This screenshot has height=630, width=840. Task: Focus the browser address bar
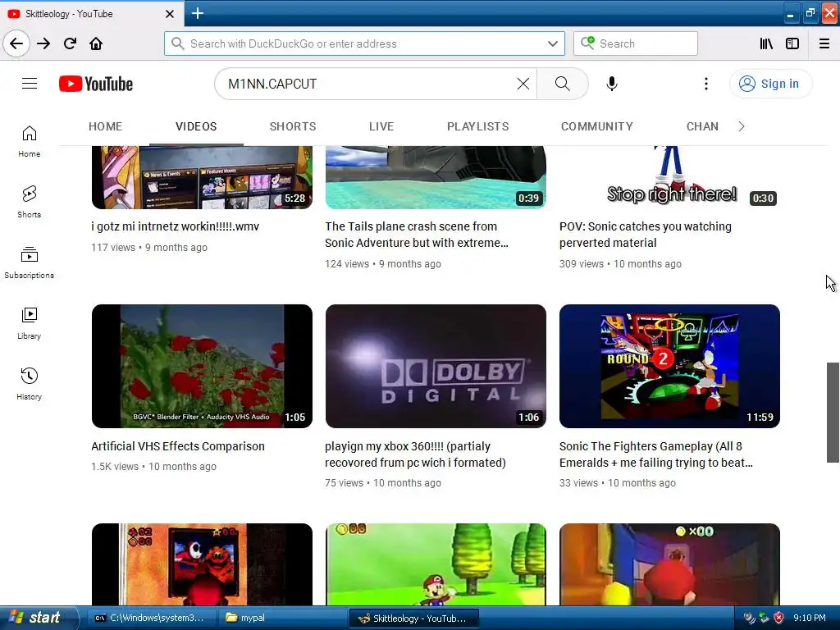pos(364,43)
